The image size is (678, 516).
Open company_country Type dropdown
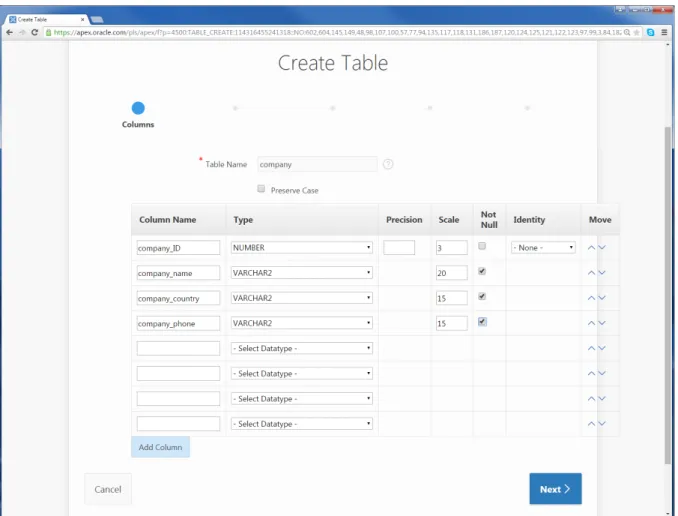pyautogui.click(x=301, y=298)
